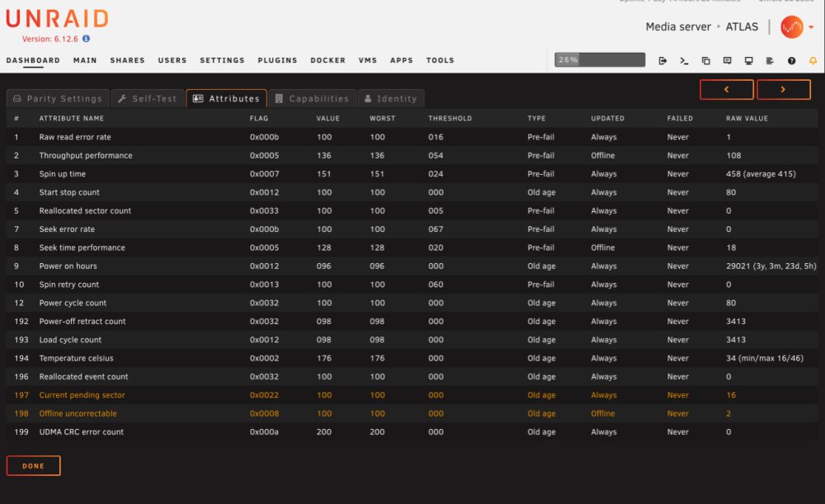Open the Settings menu
This screenshot has width=825, height=504.
[x=222, y=60]
